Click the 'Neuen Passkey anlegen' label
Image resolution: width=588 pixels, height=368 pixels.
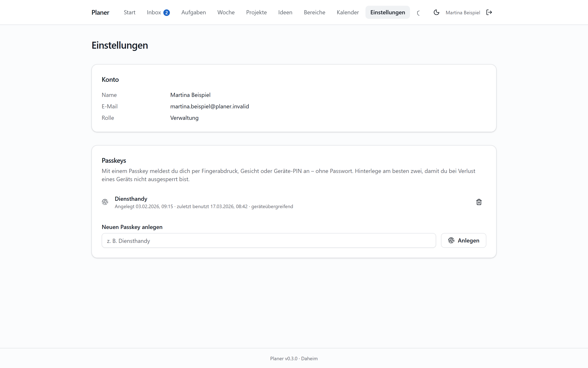[132, 227]
